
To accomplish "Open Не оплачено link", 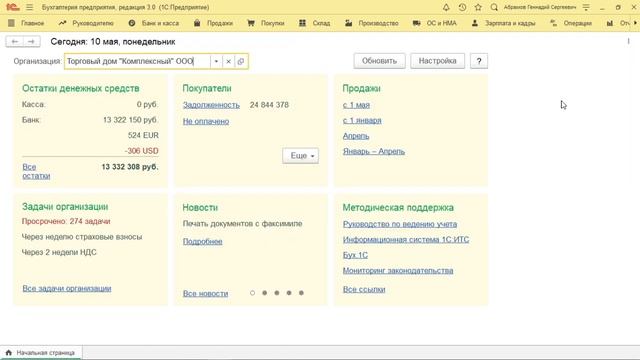I will 206,121.
